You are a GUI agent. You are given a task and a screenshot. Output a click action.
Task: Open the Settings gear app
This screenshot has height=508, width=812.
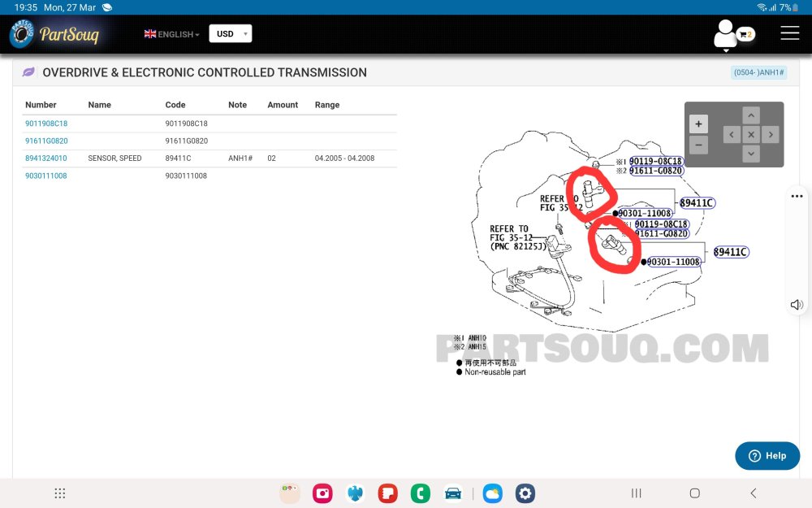click(x=525, y=493)
